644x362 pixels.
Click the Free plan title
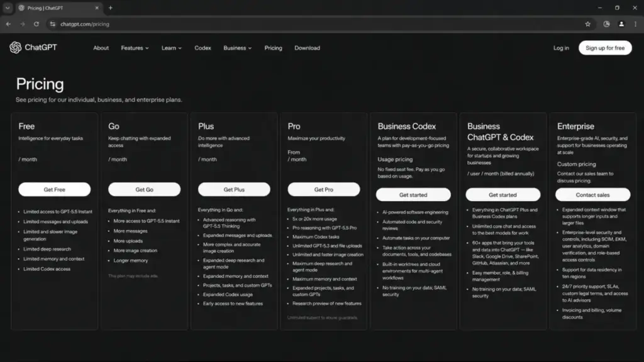pyautogui.click(x=26, y=126)
